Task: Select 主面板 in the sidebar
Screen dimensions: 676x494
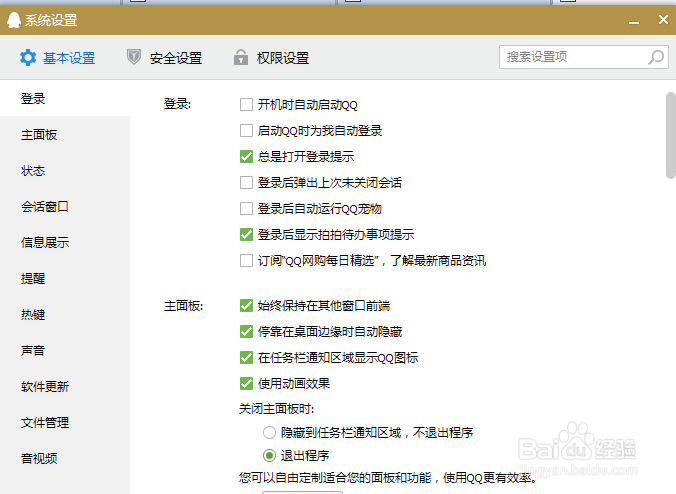Action: (x=65, y=135)
